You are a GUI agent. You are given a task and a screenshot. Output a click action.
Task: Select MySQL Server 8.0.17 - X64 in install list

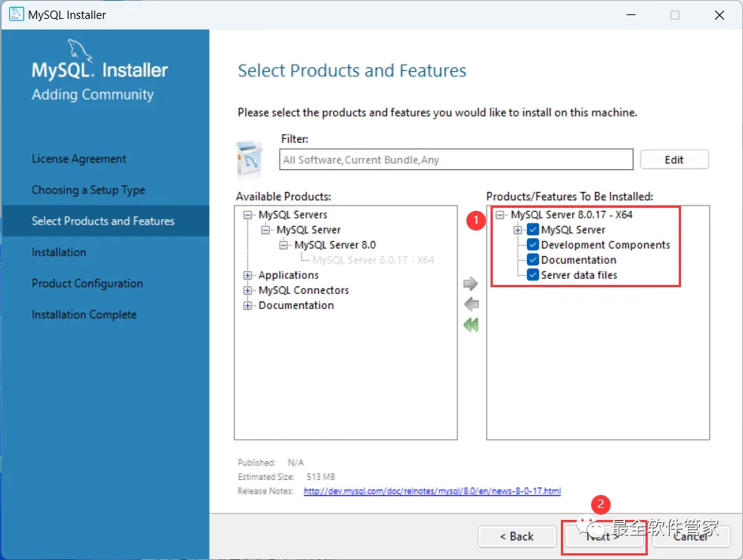tap(571, 215)
